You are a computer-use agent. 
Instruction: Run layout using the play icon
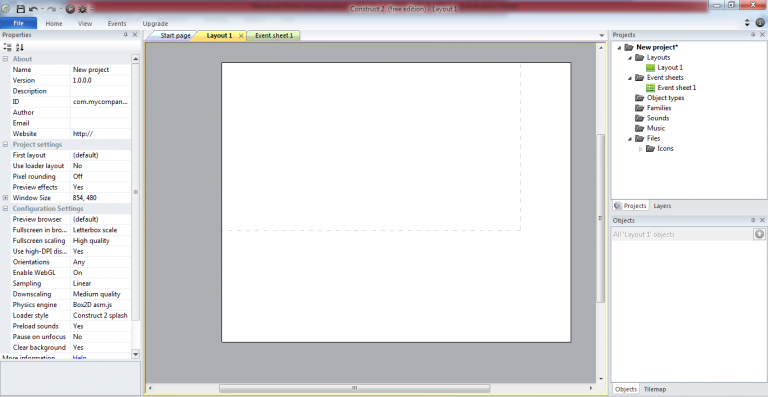point(70,9)
